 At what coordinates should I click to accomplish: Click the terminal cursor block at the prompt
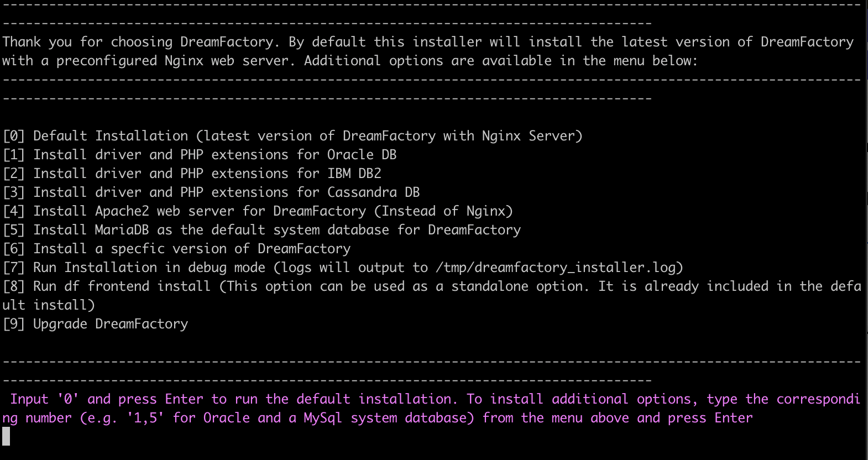pyautogui.click(x=6, y=437)
